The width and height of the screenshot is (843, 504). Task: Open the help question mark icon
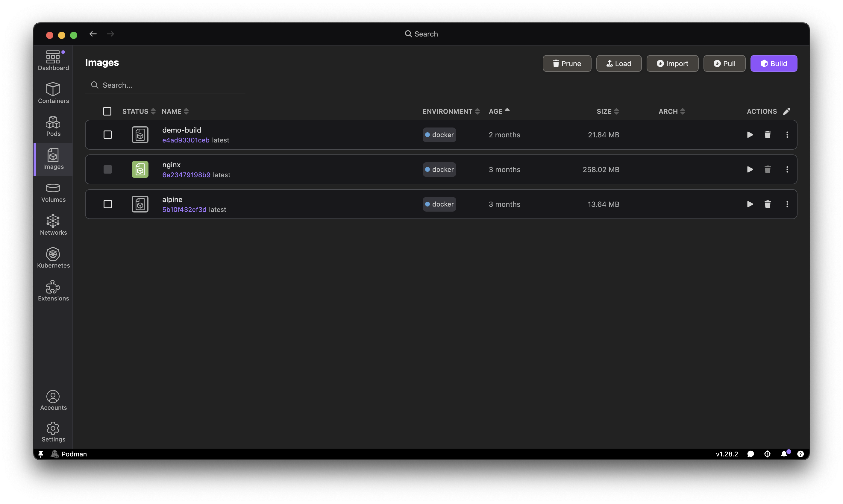tap(800, 454)
